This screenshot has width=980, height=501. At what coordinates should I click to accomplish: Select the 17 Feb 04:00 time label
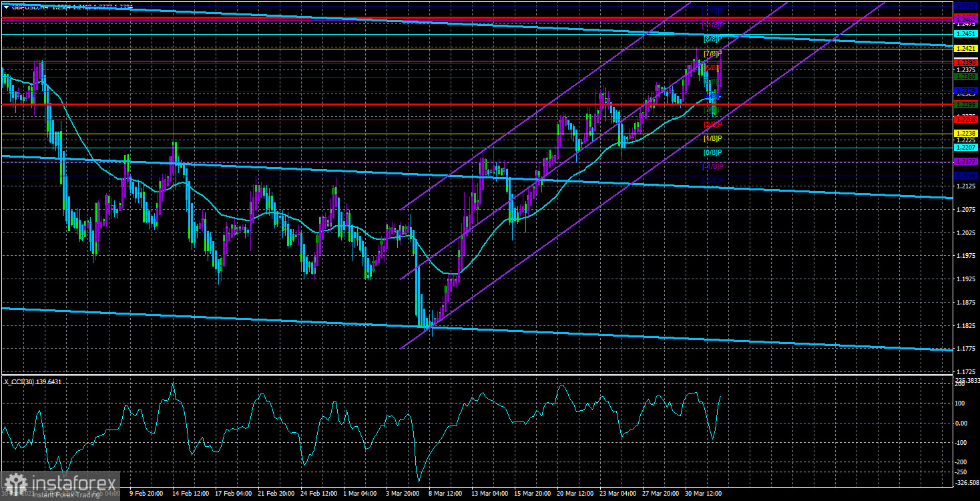tap(234, 494)
